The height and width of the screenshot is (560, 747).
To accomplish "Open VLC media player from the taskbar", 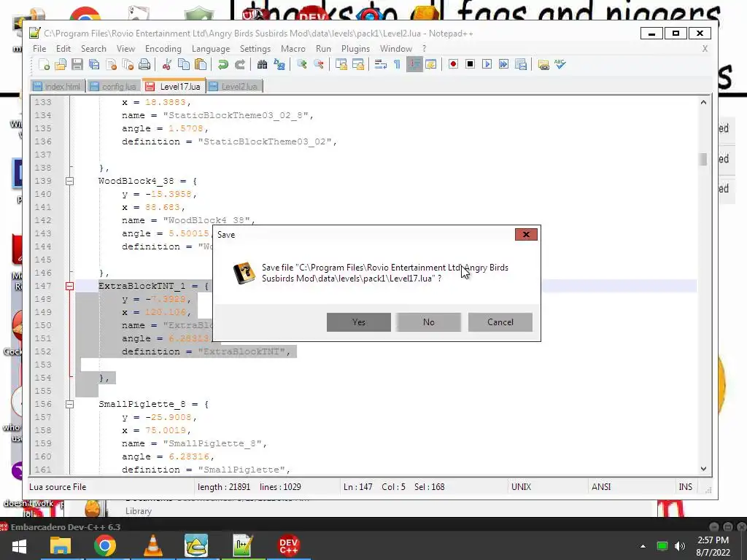I will tap(152, 545).
